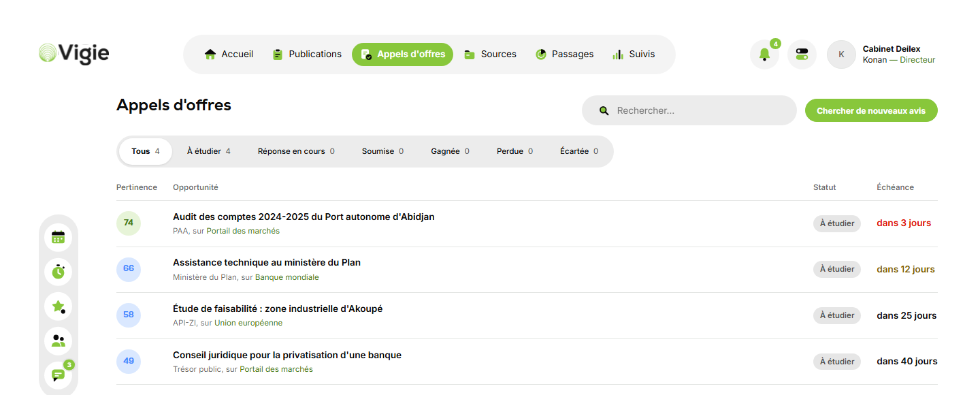Open the stopwatch icon in the side rail
This screenshot has height=395, width=980.
coord(58,271)
